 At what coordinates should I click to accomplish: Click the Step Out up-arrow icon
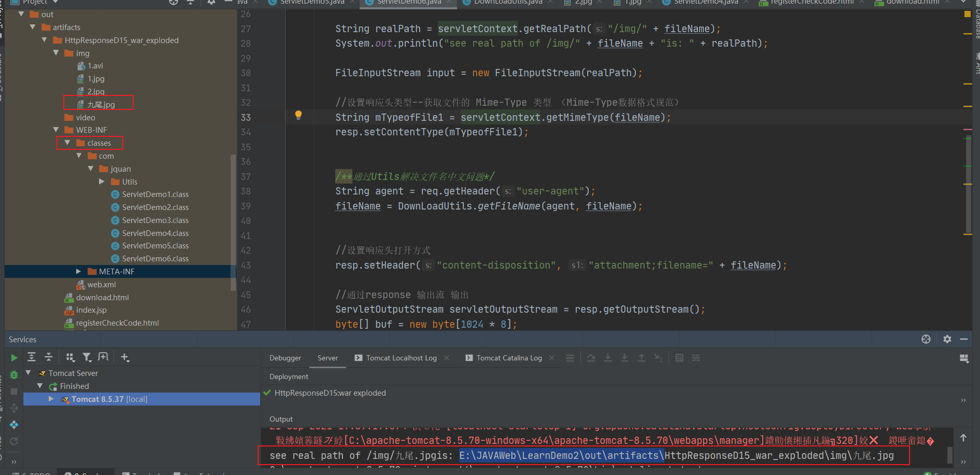point(642,358)
